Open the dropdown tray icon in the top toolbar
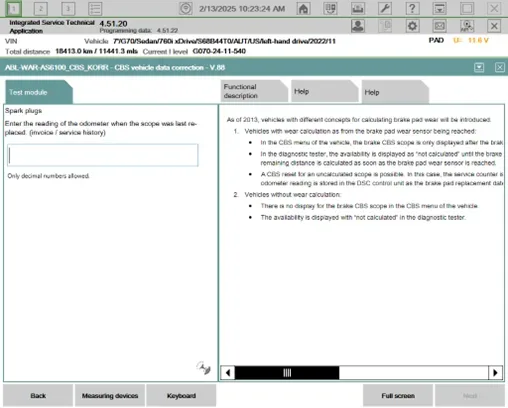 (x=440, y=8)
